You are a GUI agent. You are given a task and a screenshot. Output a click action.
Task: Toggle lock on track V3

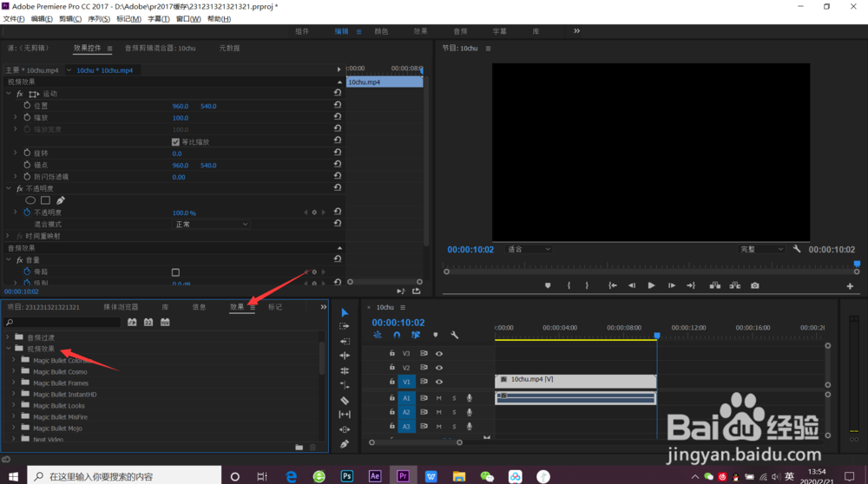coord(392,353)
